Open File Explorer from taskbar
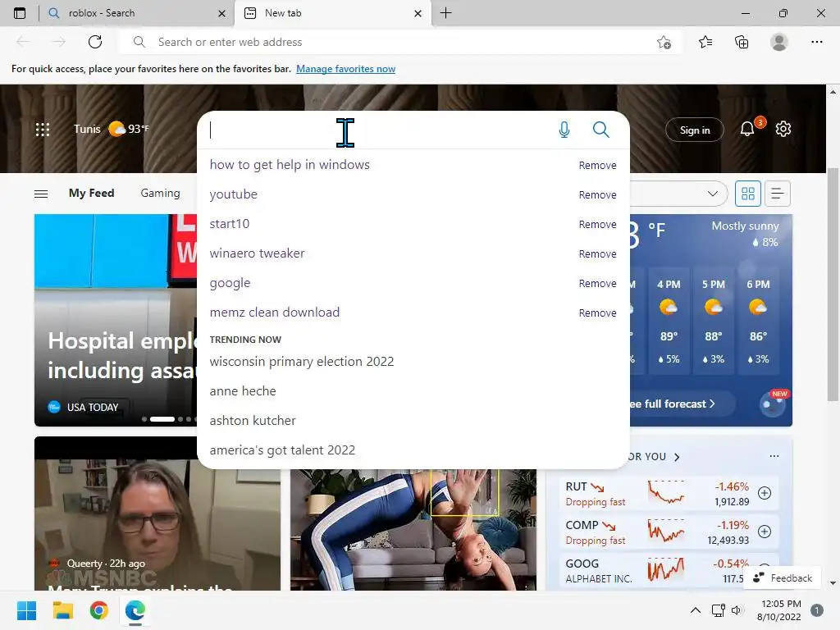The height and width of the screenshot is (630, 840). 62,610
